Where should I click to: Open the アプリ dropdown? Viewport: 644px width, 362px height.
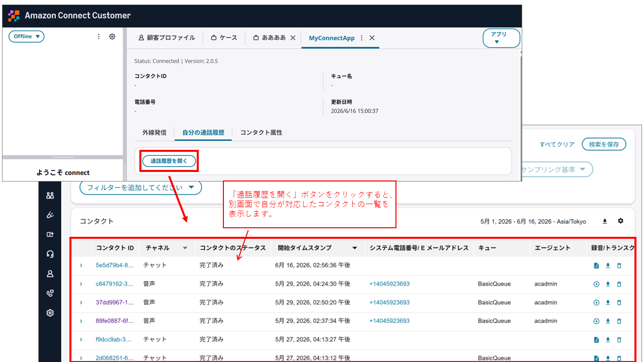point(501,38)
